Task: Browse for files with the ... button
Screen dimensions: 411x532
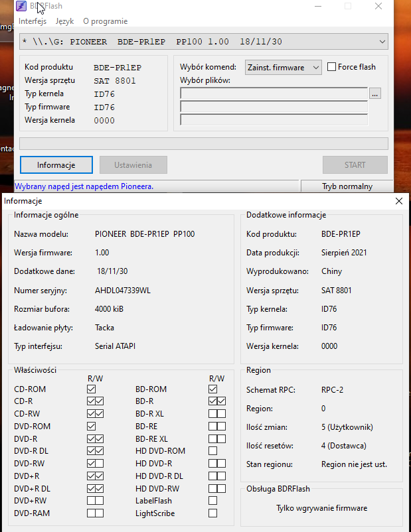Action: pos(374,94)
